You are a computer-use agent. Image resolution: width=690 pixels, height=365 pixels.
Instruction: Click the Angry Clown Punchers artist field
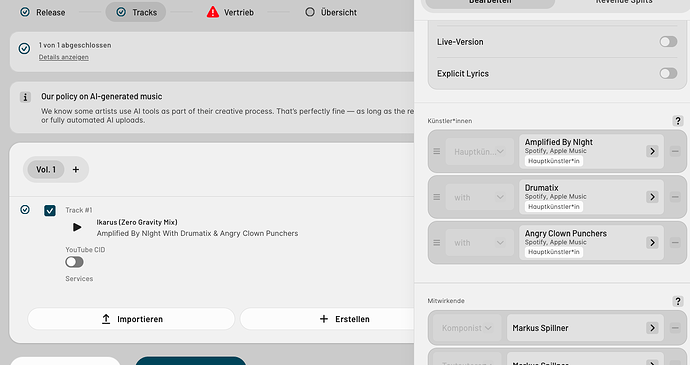coord(591,243)
